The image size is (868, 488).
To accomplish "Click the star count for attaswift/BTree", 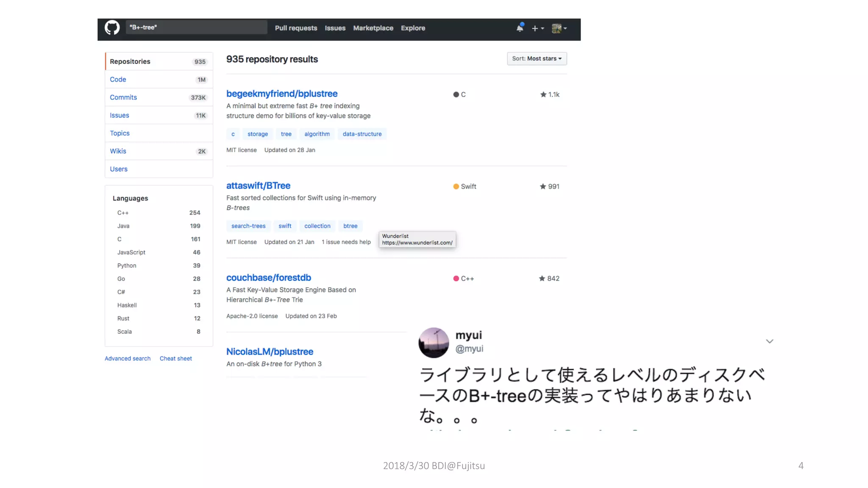I will [554, 186].
